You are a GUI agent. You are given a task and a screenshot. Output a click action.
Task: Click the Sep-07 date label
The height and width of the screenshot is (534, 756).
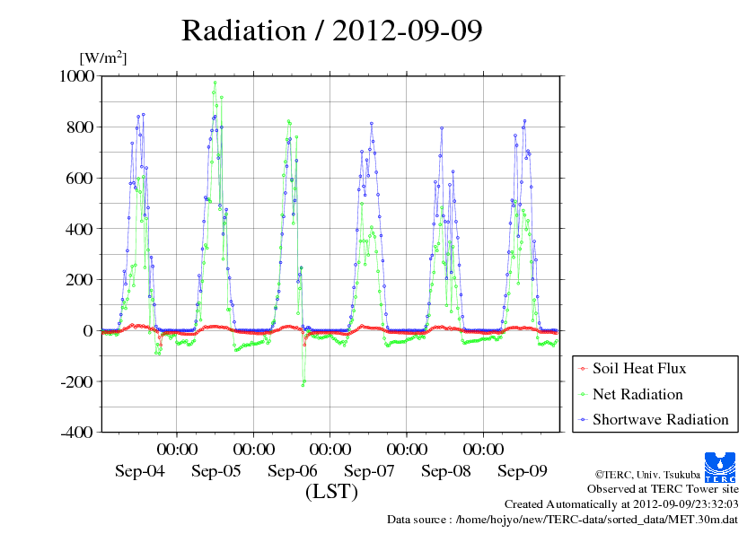coord(369,471)
